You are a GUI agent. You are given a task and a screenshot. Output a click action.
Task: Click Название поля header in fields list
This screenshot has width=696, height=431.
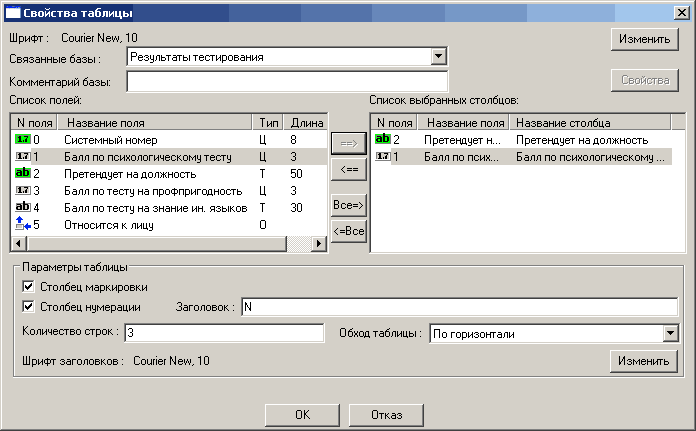[x=154, y=123]
